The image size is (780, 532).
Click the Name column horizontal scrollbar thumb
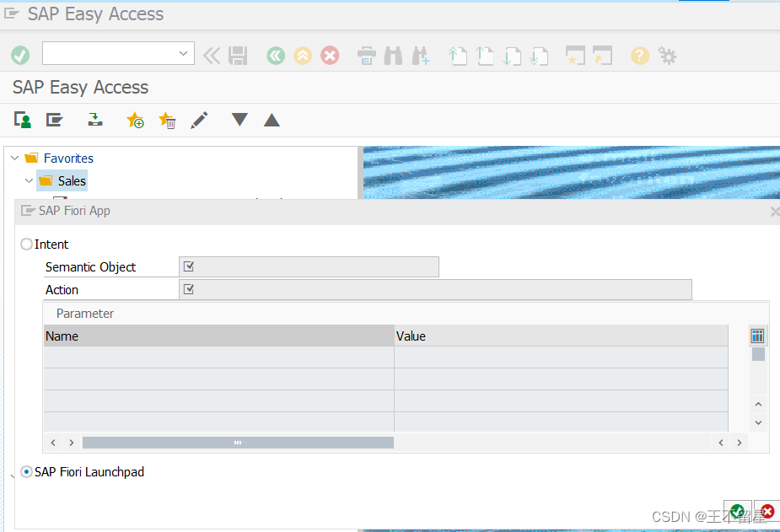tap(238, 443)
